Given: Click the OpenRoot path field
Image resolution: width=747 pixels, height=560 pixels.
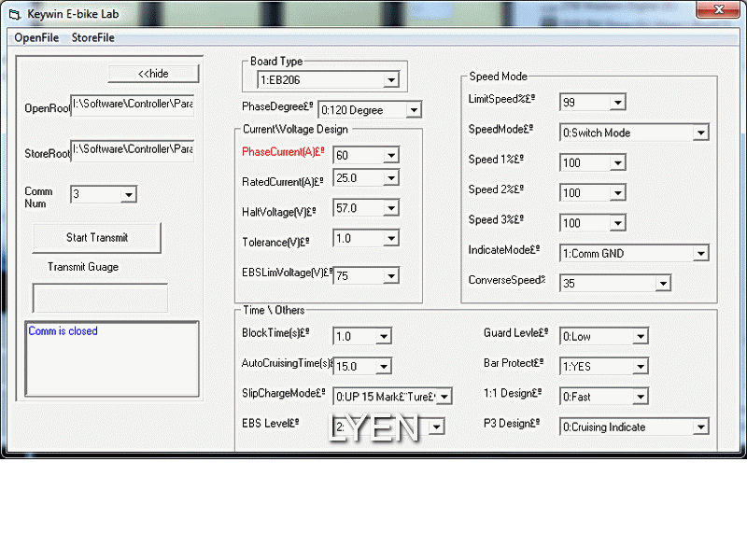Looking at the screenshot, I should [133, 105].
